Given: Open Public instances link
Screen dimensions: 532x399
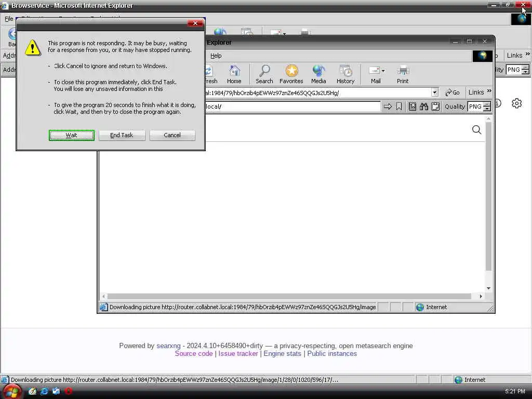Looking at the screenshot, I should [332, 353].
